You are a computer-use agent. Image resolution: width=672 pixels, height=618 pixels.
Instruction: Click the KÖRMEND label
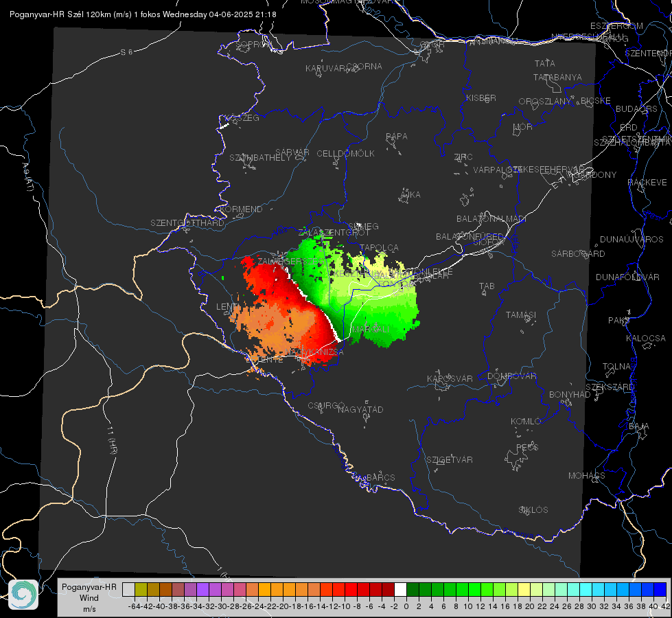(241, 209)
